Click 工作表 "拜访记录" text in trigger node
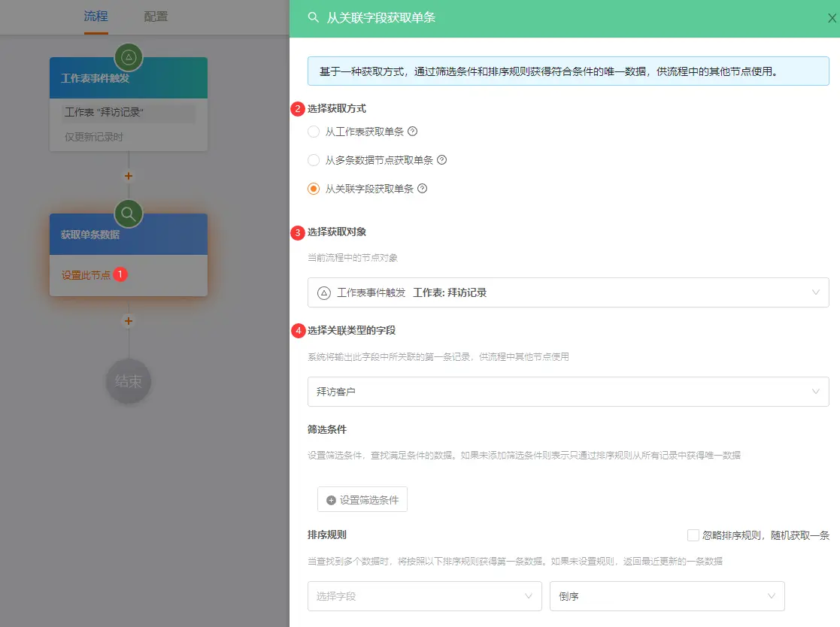The width and height of the screenshot is (840, 627). pos(104,112)
